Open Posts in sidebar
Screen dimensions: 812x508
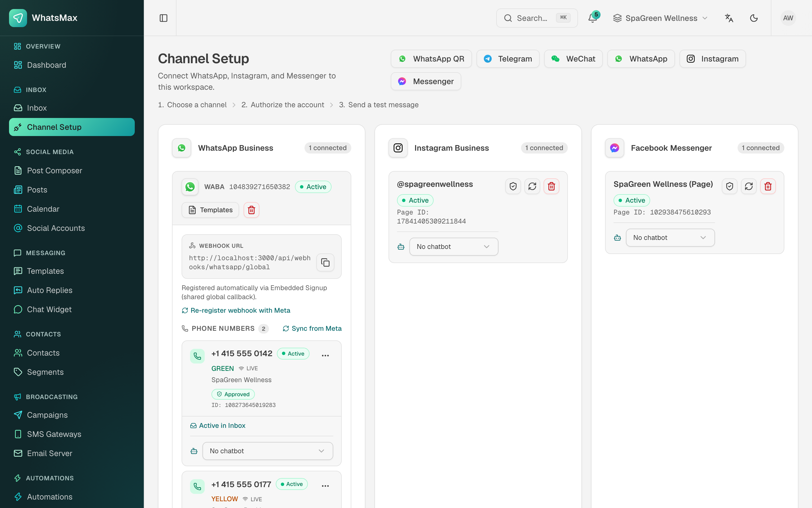tap(72, 190)
